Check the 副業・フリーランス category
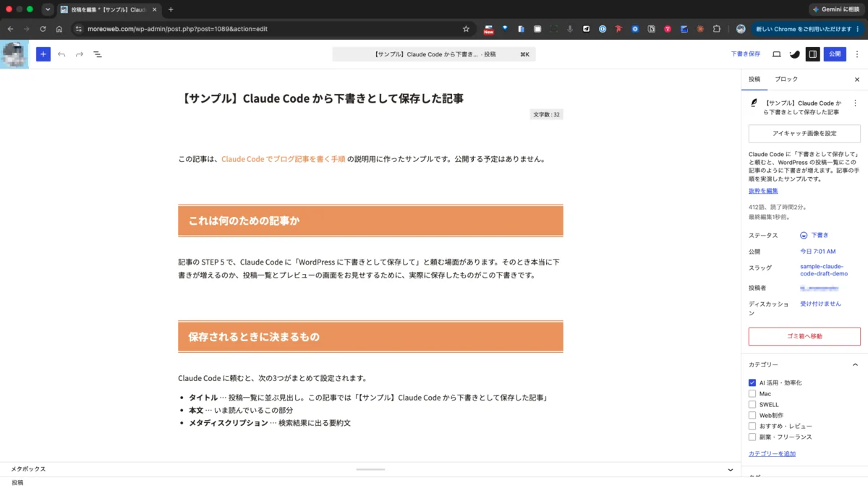 [752, 437]
